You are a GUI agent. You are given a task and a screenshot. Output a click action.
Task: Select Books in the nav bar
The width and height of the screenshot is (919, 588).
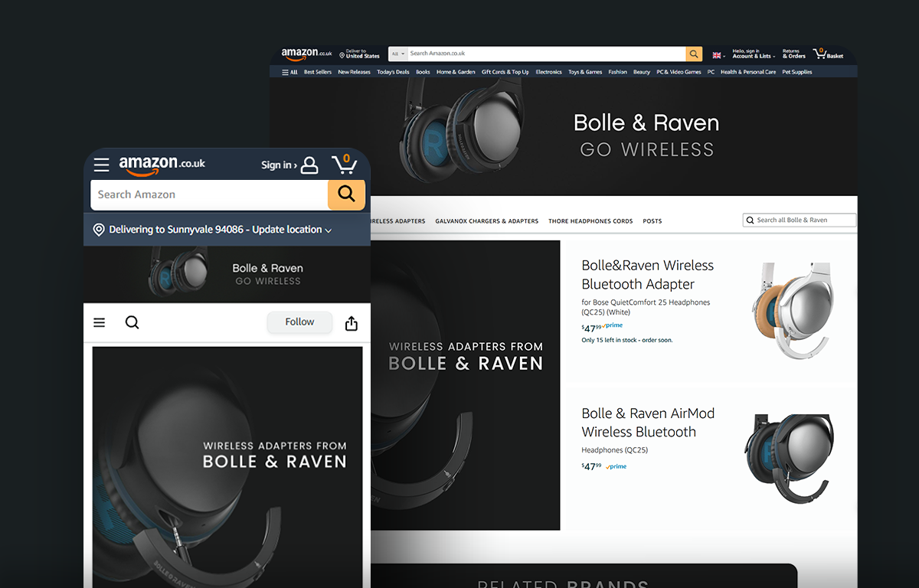pos(423,72)
